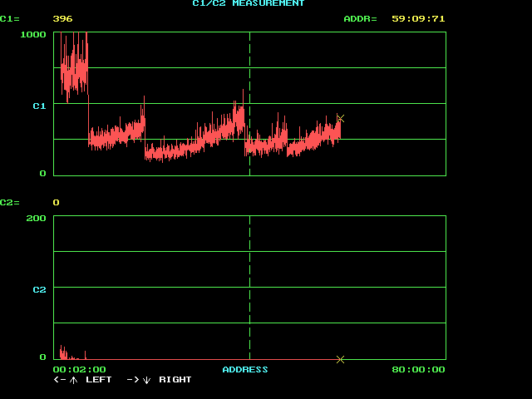This screenshot has width=532, height=399.
Task: Click the start address 00:02:00
Action: click(80, 369)
